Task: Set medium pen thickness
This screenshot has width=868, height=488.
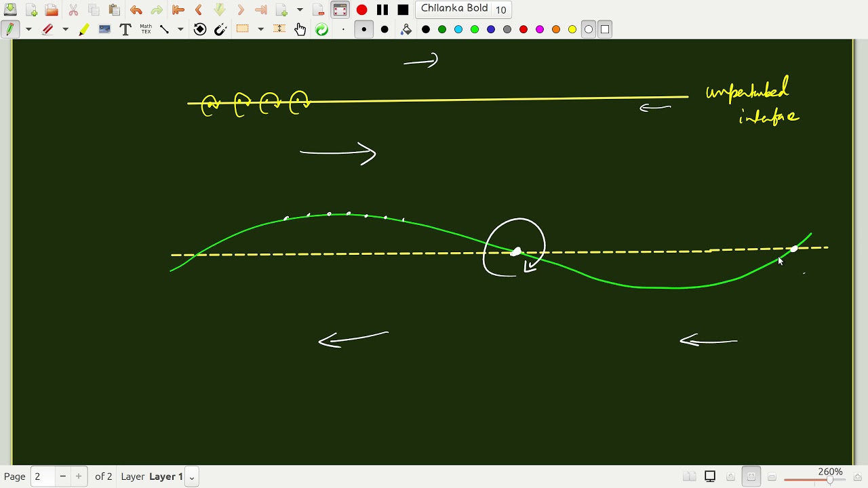Action: click(364, 29)
